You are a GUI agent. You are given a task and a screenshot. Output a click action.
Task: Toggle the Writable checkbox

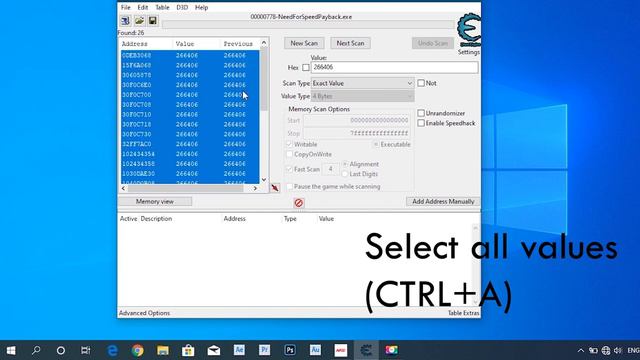point(289,144)
